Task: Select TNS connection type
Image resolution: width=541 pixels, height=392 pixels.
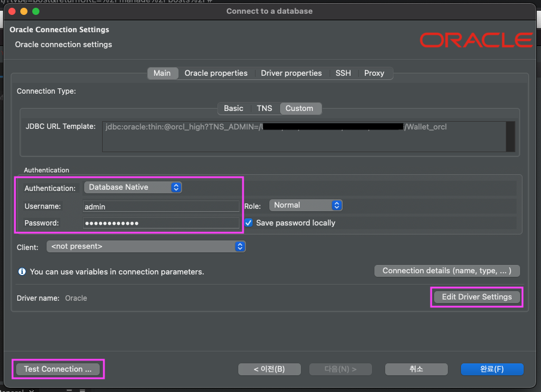Action: [265, 108]
